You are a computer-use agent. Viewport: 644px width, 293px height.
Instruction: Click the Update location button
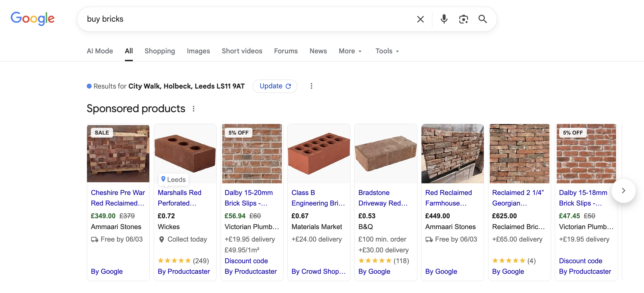click(x=275, y=86)
